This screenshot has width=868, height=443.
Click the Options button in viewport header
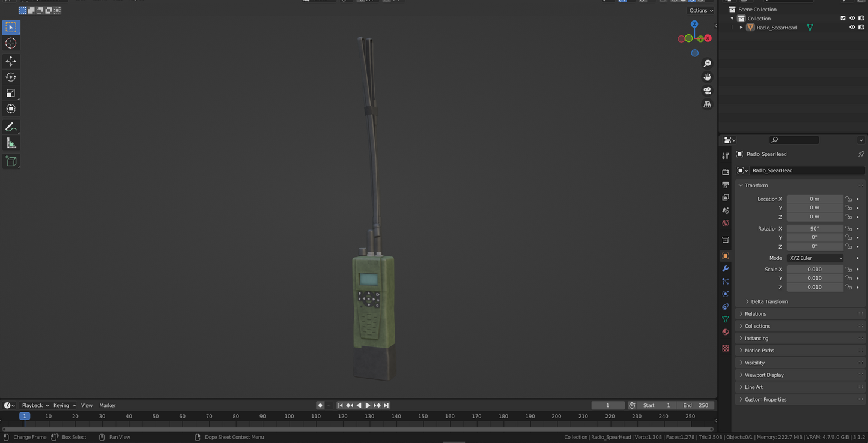pos(700,10)
